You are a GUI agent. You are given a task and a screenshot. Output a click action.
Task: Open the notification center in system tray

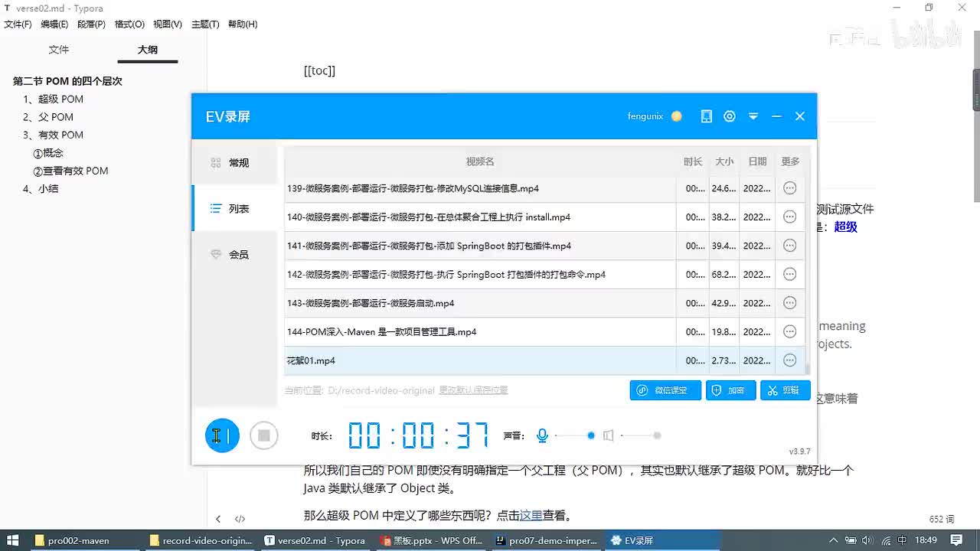pos(956,540)
